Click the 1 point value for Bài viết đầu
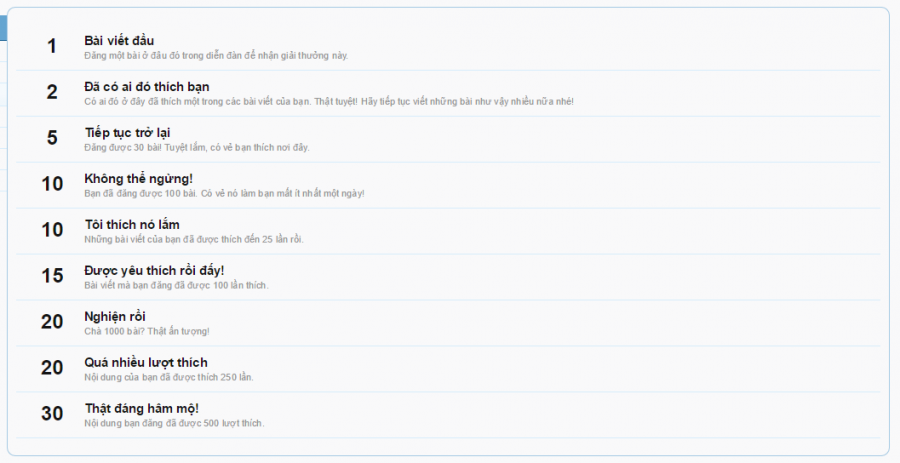This screenshot has height=463, width=900. (x=52, y=46)
